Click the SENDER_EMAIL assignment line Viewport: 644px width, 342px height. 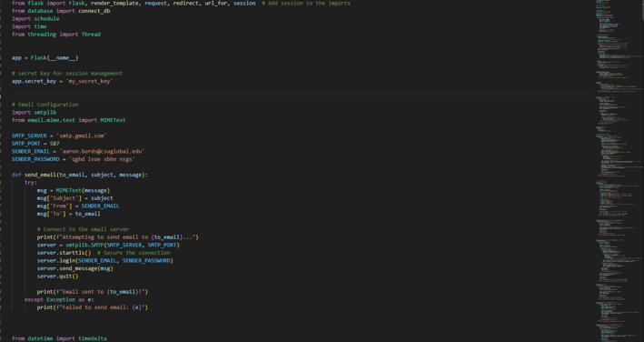coord(78,151)
